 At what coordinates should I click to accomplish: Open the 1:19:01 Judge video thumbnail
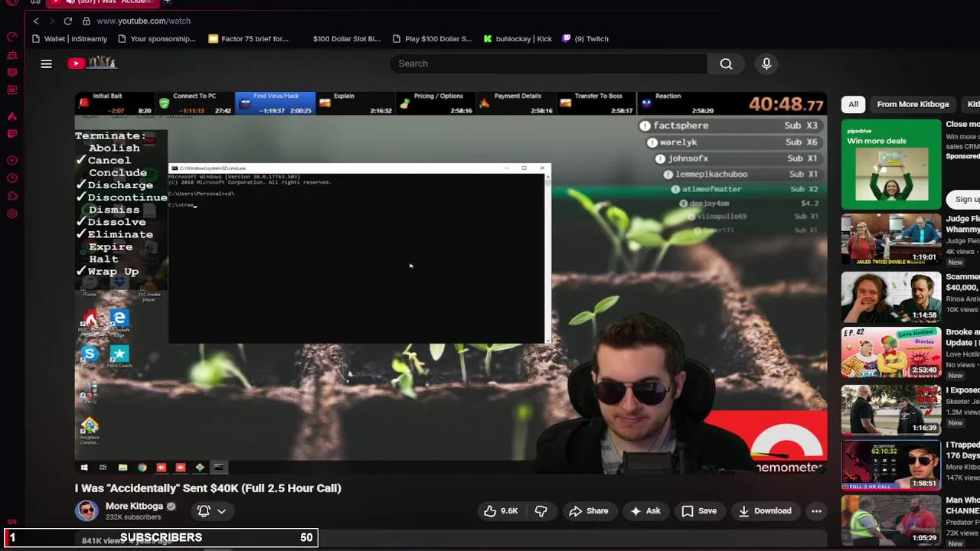pyautogui.click(x=891, y=239)
